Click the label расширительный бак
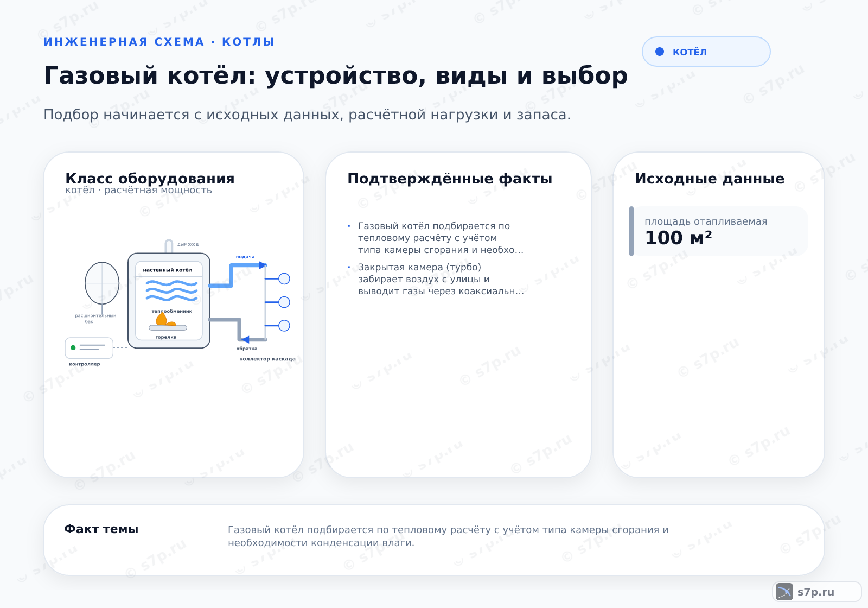 [x=95, y=319]
